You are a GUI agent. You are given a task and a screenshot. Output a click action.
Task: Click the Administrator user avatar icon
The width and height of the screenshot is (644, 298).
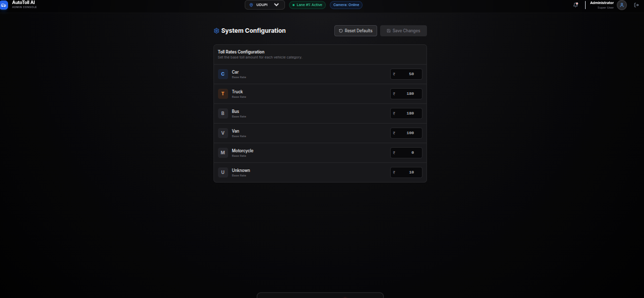tap(622, 5)
